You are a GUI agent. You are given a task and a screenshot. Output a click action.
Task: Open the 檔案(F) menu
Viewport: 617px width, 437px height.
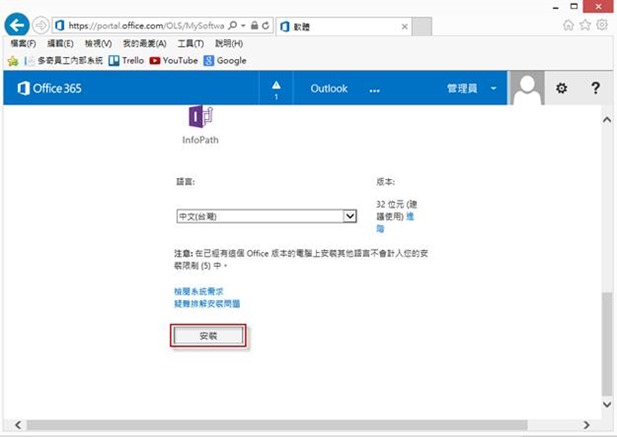pyautogui.click(x=22, y=45)
